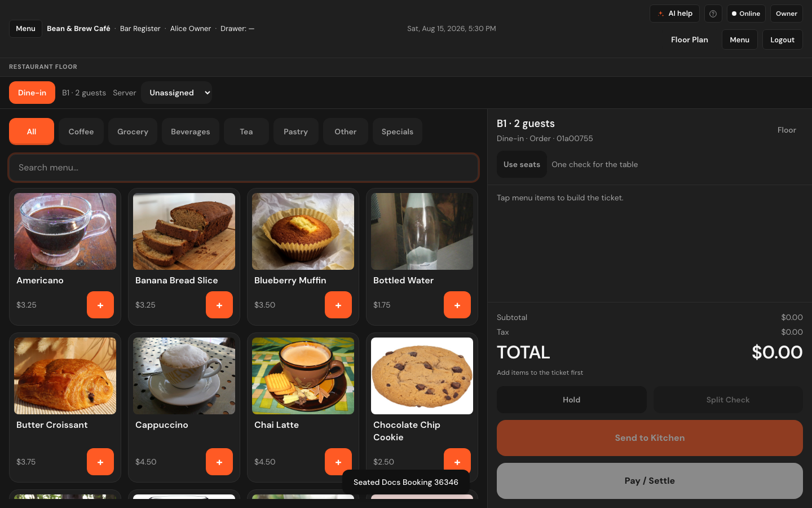
Task: Toggle the Online status indicator
Action: point(746,14)
